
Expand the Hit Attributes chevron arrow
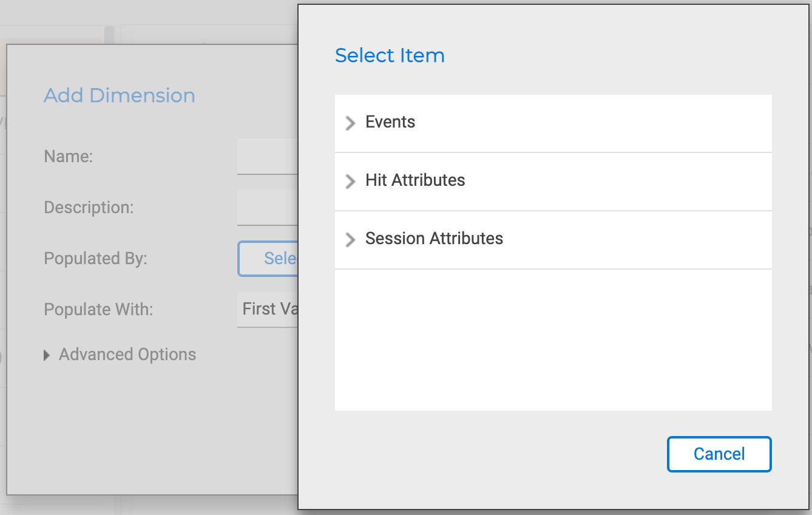[350, 181]
